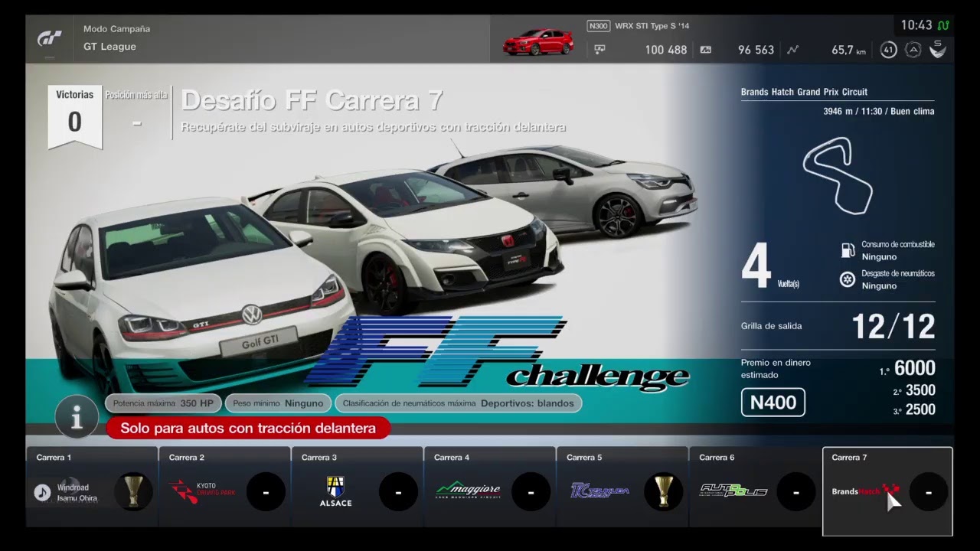Click the 12/12 starting grid value

point(893,327)
